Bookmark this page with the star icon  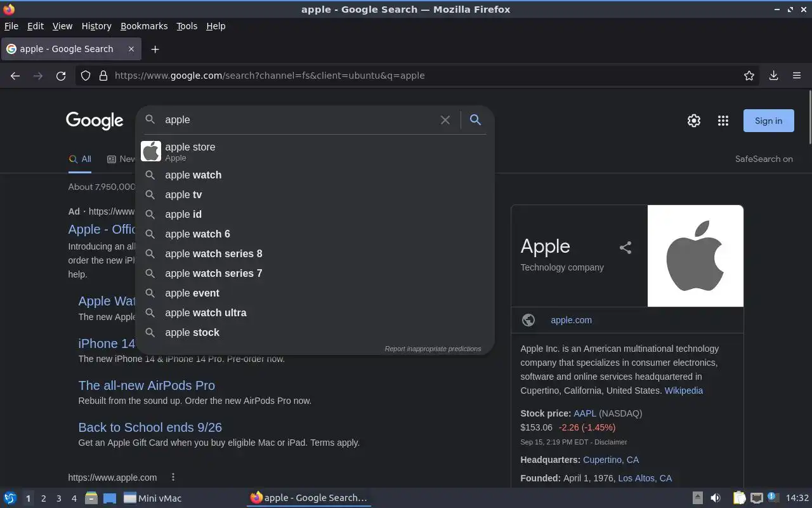tap(749, 76)
